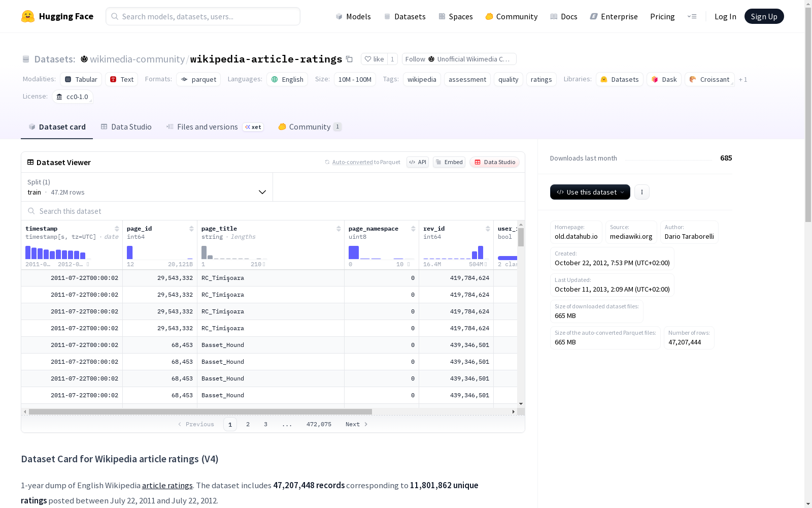Select the Tabular modality tag
Image resolution: width=812 pixels, height=508 pixels.
coord(81,79)
